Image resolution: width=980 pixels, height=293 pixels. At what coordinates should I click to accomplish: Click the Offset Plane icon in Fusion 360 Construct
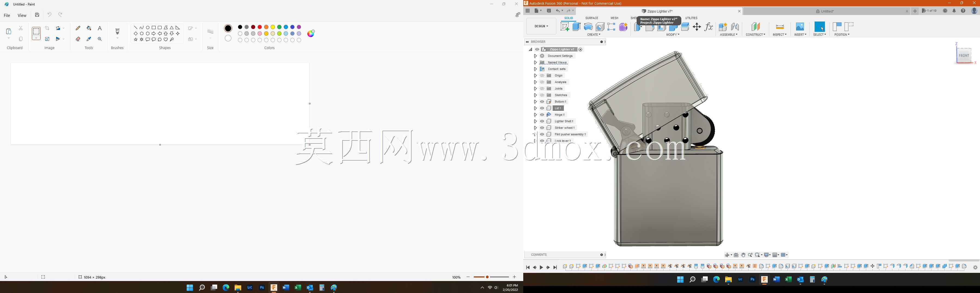point(755,27)
